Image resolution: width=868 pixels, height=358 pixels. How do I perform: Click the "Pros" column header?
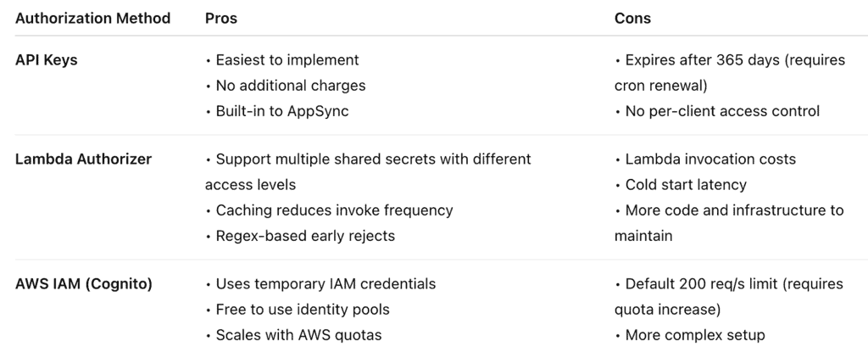click(220, 18)
